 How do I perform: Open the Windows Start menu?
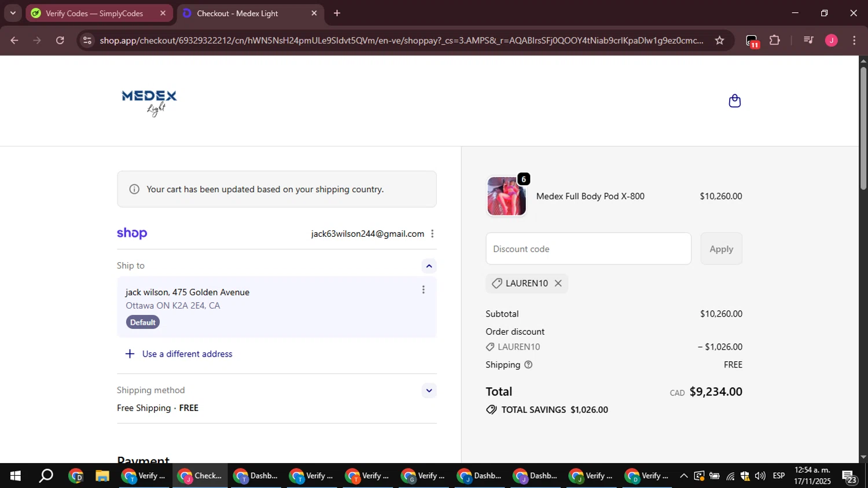[16, 476]
